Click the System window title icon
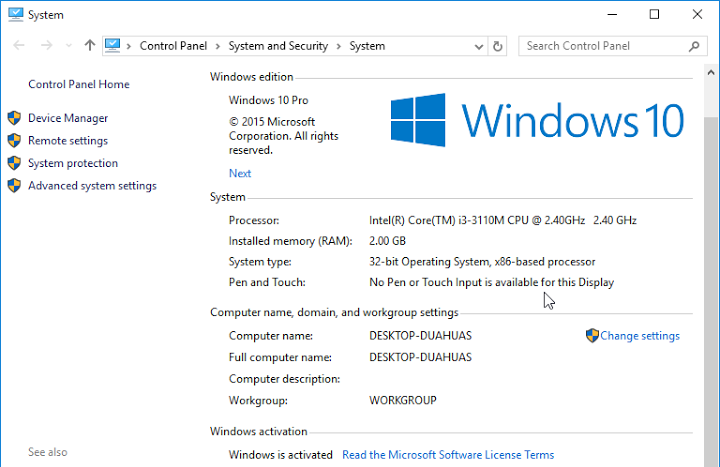This screenshot has width=720, height=467. 15,14
